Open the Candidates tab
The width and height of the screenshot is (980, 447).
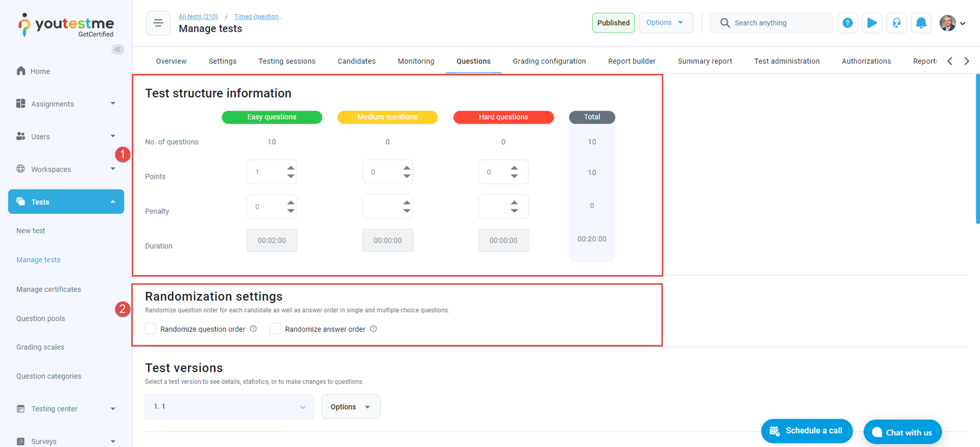click(x=356, y=61)
